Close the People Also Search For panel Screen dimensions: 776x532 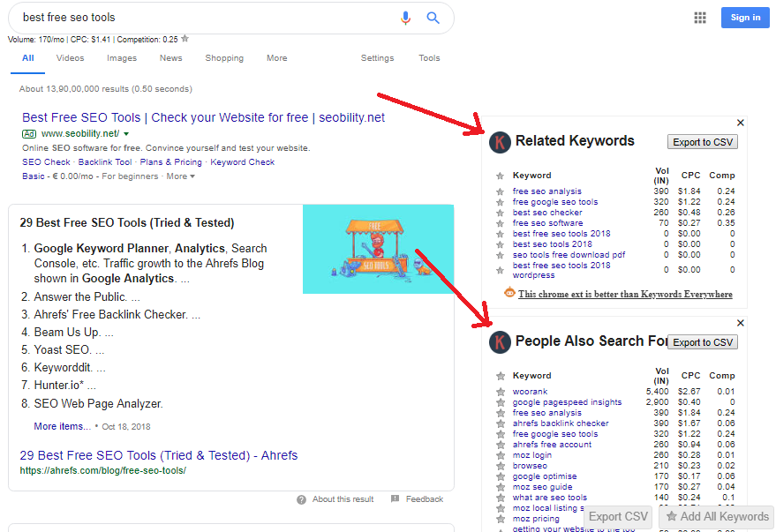coord(741,323)
